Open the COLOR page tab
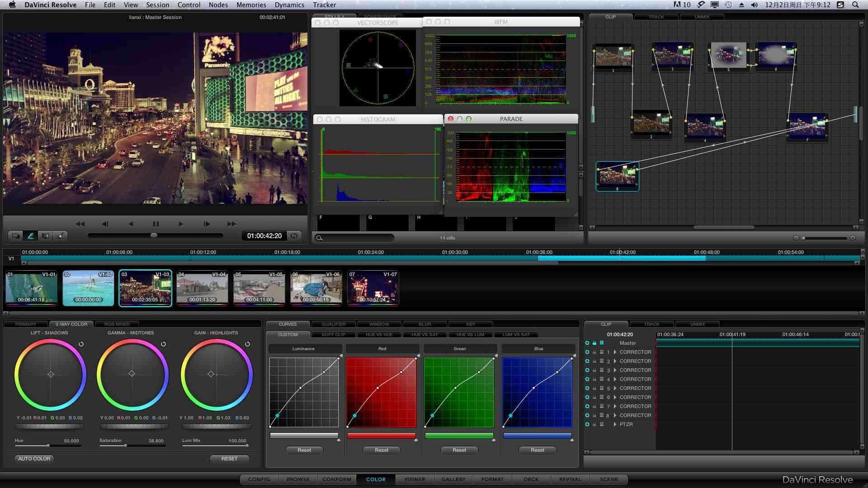This screenshot has width=868, height=488. click(376, 479)
